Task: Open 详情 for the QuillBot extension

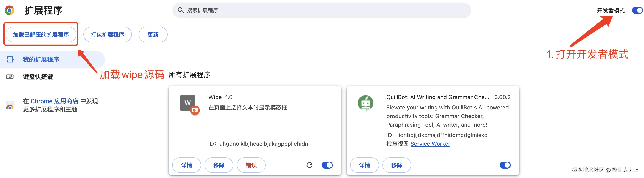Action: pos(365,165)
